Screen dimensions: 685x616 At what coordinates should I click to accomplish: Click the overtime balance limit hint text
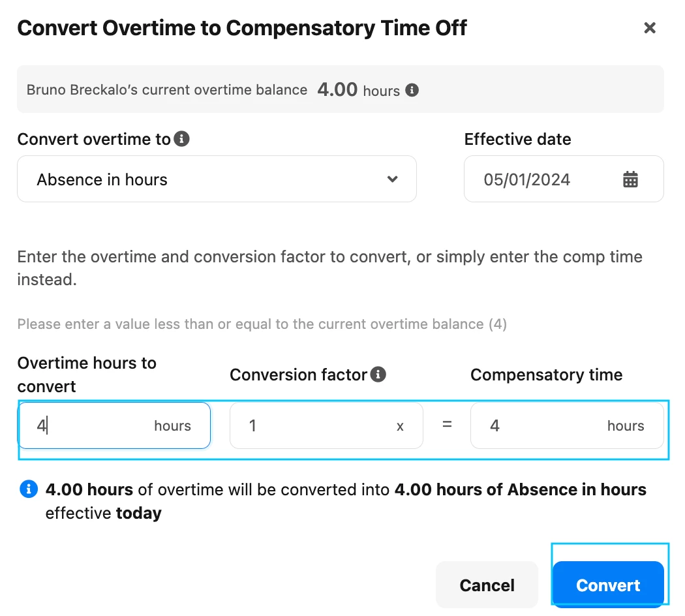coord(262,324)
